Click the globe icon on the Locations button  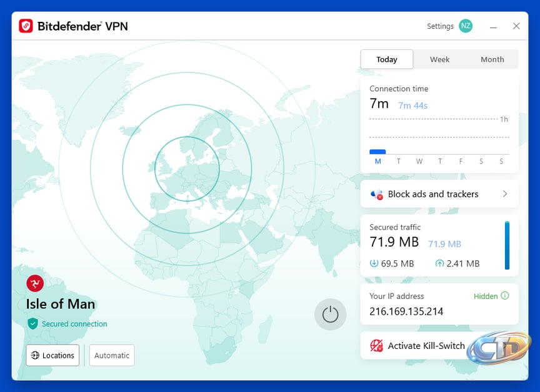pyautogui.click(x=35, y=355)
